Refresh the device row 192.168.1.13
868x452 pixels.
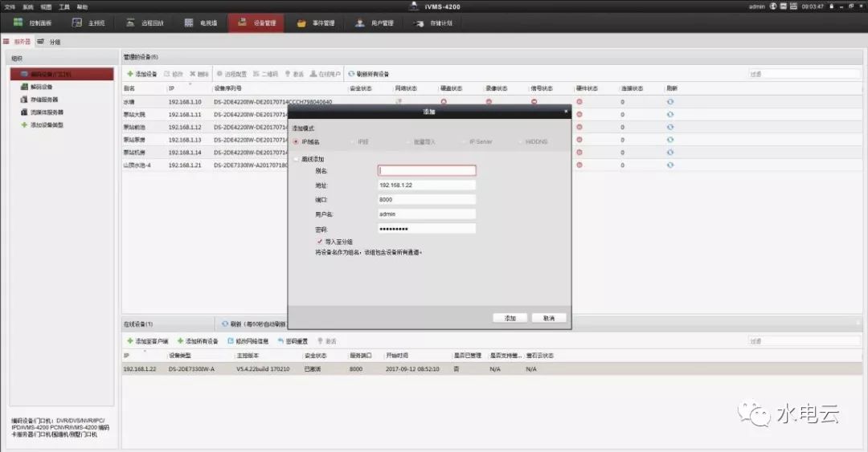(670, 140)
